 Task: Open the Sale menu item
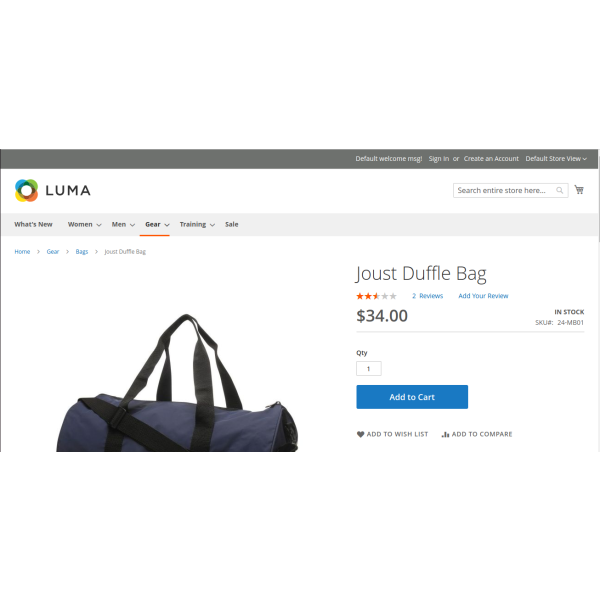(x=232, y=224)
